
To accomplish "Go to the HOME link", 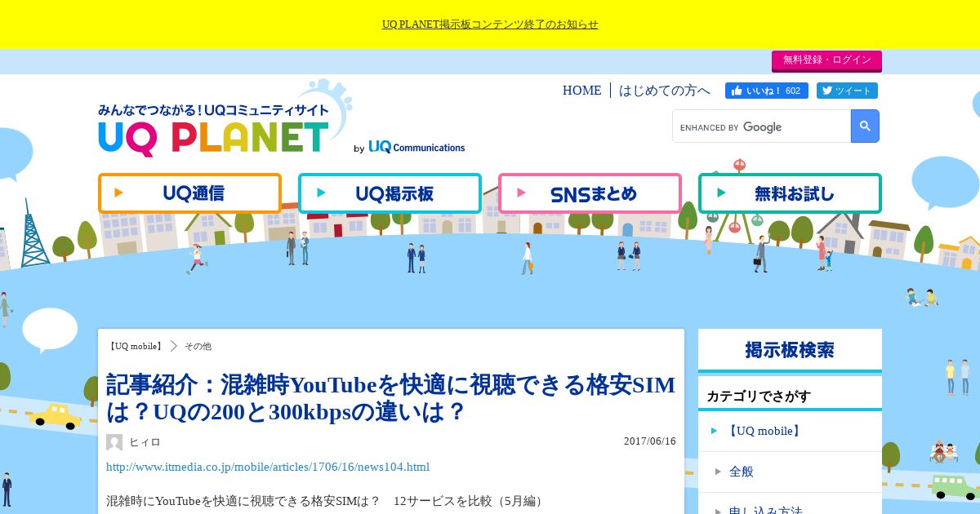I will pyautogui.click(x=581, y=91).
